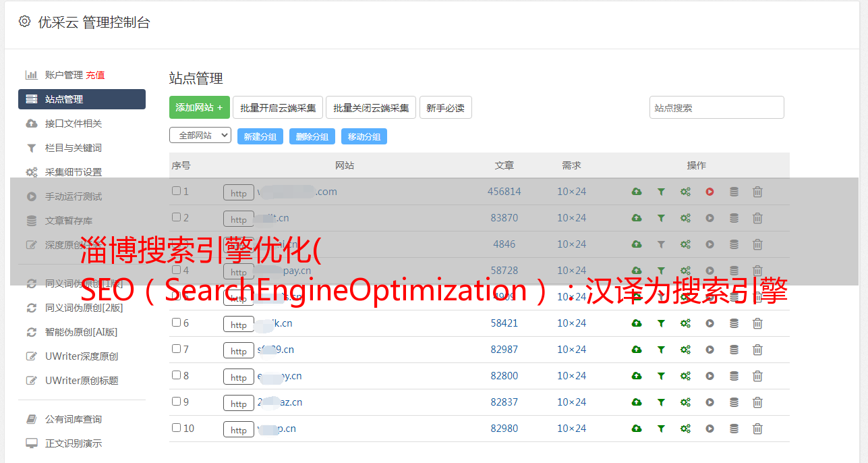Open the filter icon in row 2
This screenshot has height=463, width=868.
click(661, 218)
